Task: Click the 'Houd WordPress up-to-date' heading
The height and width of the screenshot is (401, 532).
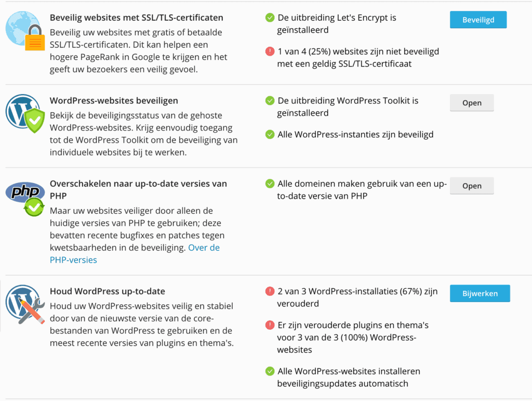Action: click(x=107, y=291)
